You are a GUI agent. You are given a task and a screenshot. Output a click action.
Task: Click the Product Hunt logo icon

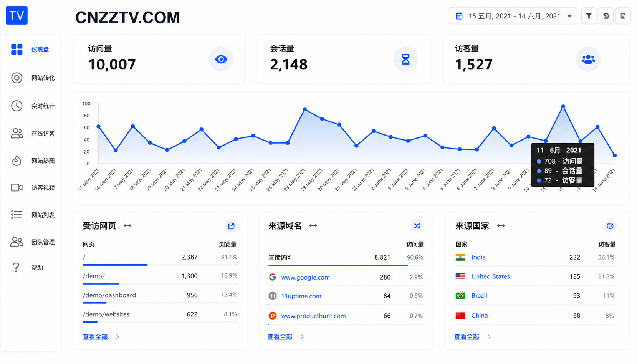tap(273, 316)
